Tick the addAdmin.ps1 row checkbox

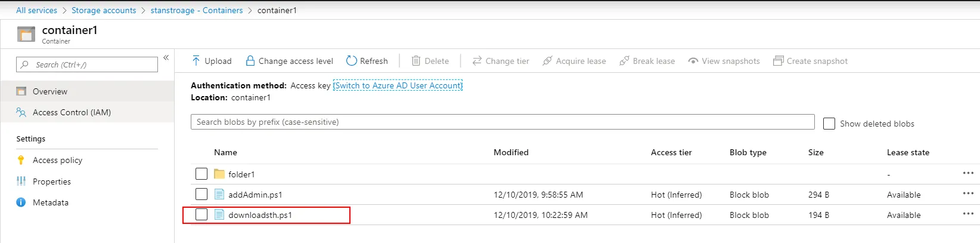[x=201, y=194]
